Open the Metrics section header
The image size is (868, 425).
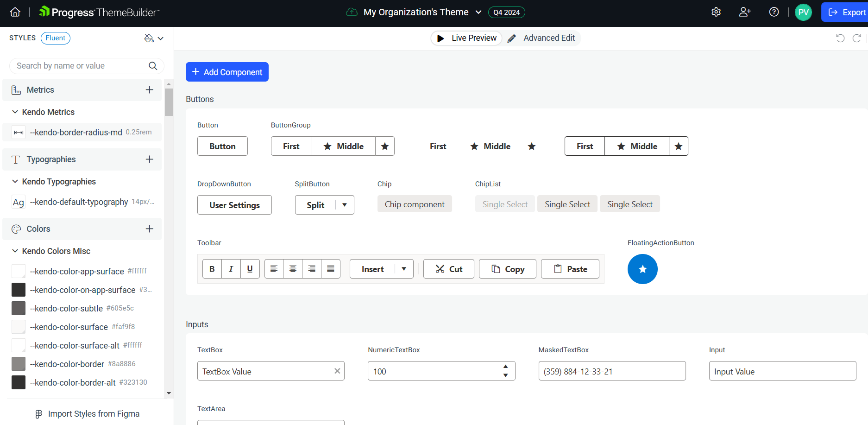pos(82,90)
